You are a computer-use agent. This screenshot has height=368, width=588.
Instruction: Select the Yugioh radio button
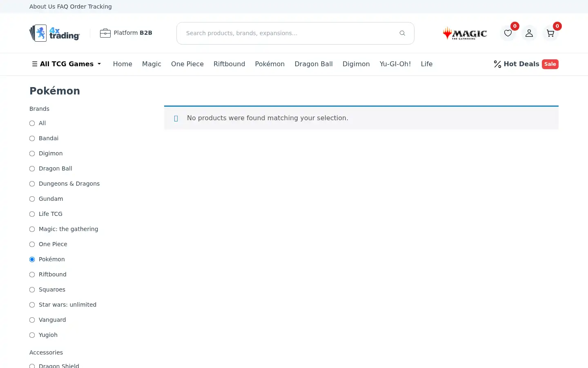pos(32,335)
